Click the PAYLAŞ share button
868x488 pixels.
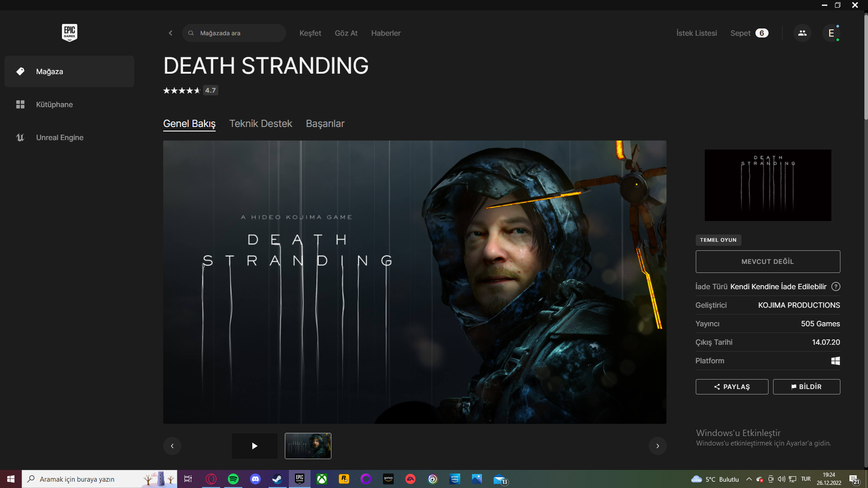tap(731, 387)
